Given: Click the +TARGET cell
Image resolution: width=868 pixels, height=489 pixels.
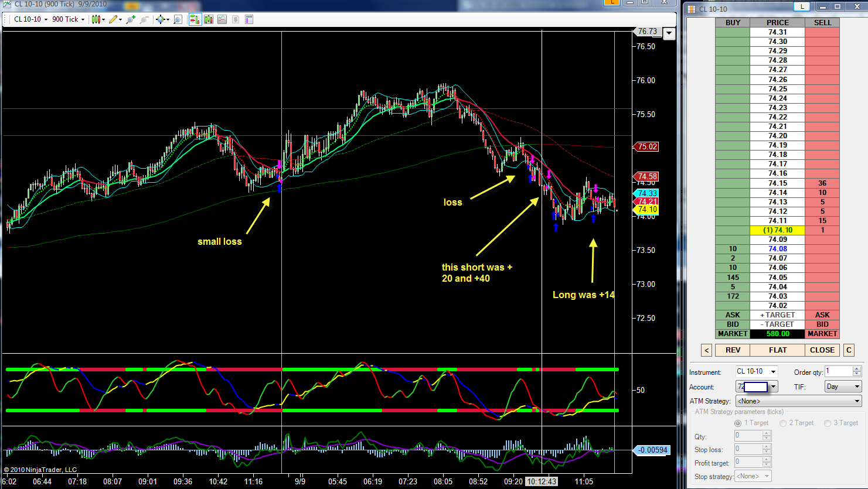Looking at the screenshot, I should 778,315.
